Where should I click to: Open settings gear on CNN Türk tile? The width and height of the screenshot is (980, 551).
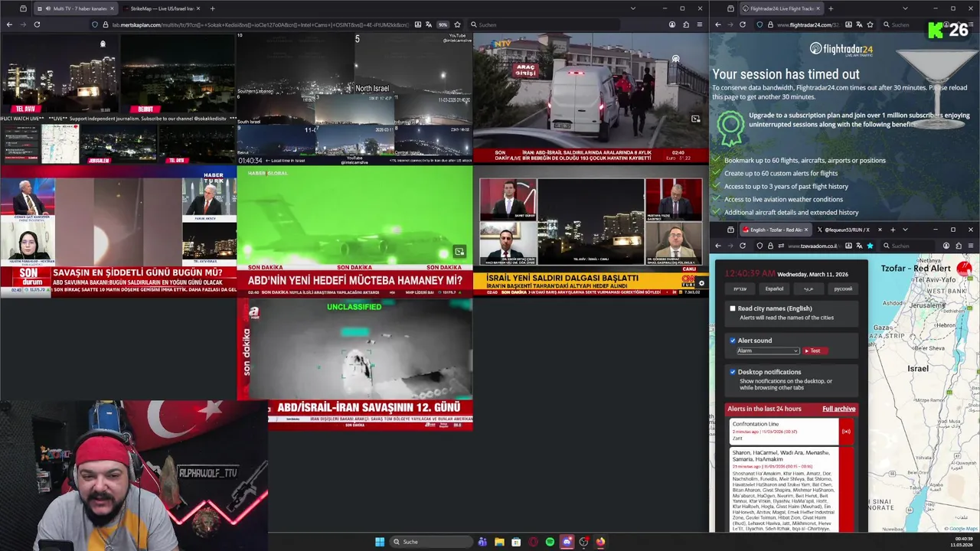pyautogui.click(x=701, y=283)
